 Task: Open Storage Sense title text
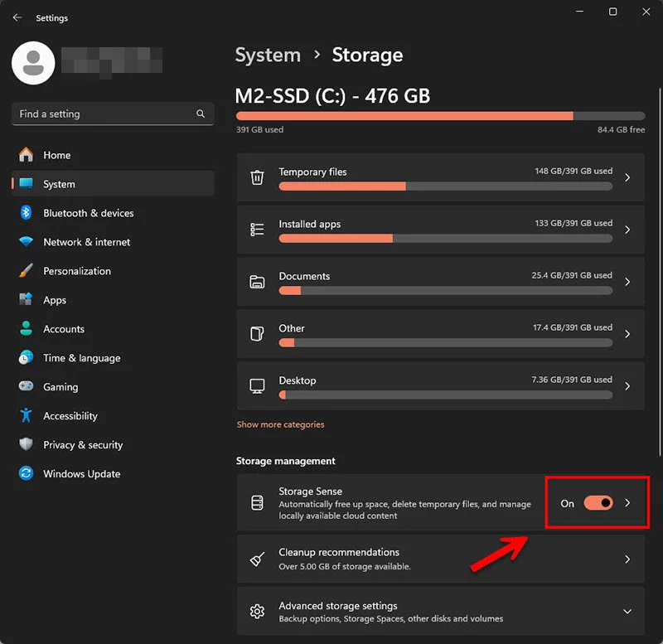click(310, 491)
